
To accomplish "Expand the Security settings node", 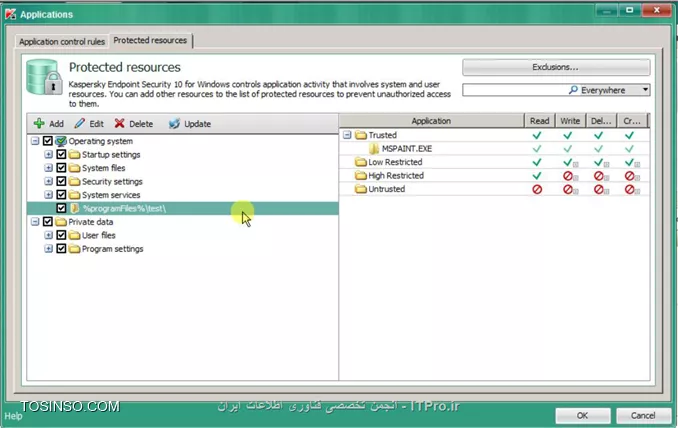I will (x=48, y=181).
